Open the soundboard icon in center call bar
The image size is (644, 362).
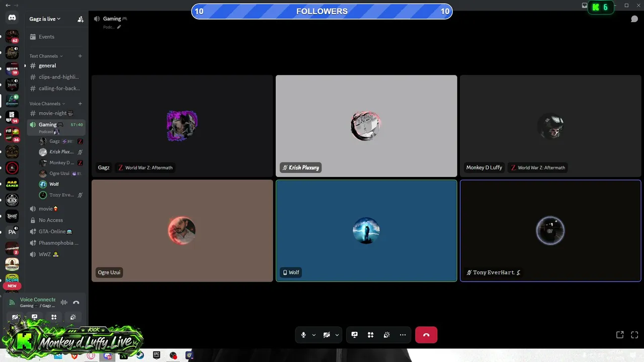click(x=386, y=335)
